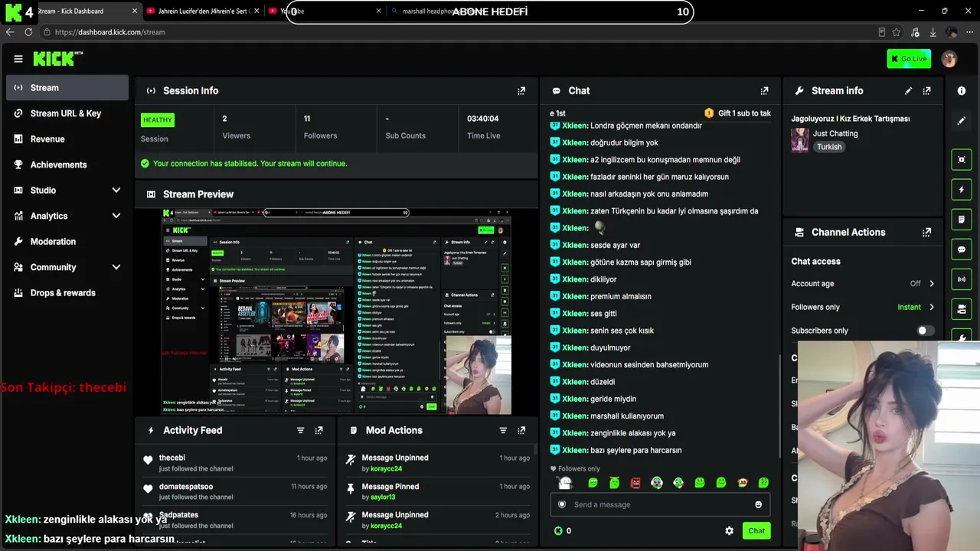Reload the page in the browser toolbar
The image size is (980, 551).
click(x=28, y=32)
